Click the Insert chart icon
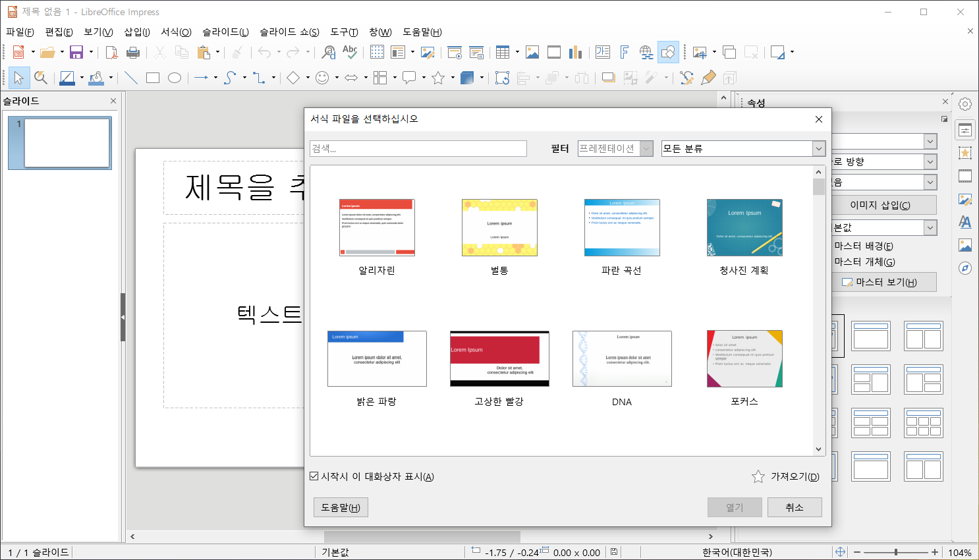The width and height of the screenshot is (979, 560). click(x=576, y=52)
